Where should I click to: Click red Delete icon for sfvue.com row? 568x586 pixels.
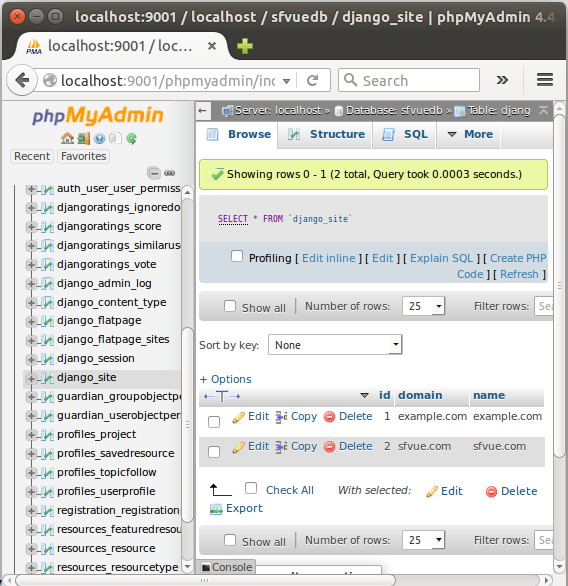(329, 447)
